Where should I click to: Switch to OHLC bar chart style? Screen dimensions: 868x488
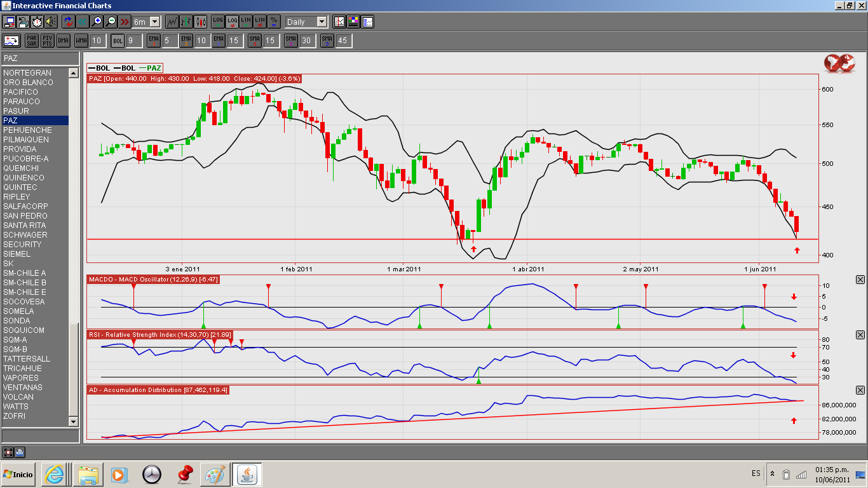point(186,22)
